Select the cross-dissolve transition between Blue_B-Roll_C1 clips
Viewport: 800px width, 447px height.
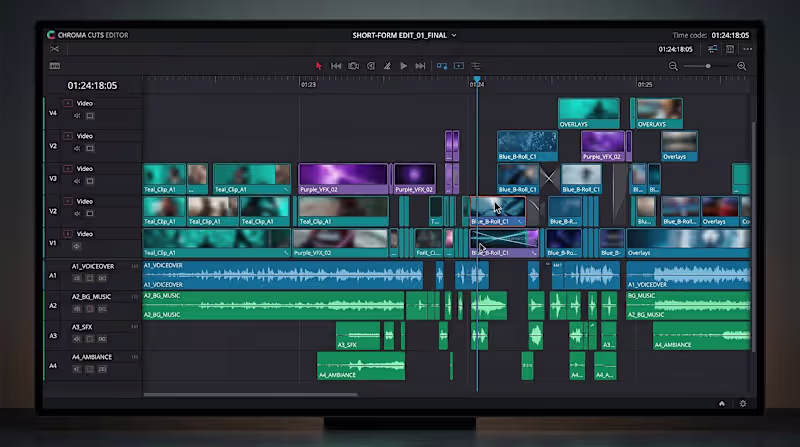549,178
